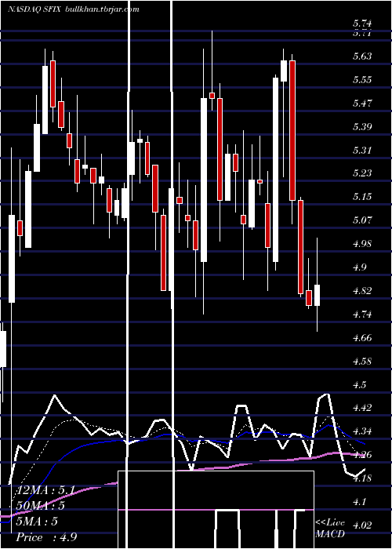Click the 4.34 price axis label

point(362,431)
